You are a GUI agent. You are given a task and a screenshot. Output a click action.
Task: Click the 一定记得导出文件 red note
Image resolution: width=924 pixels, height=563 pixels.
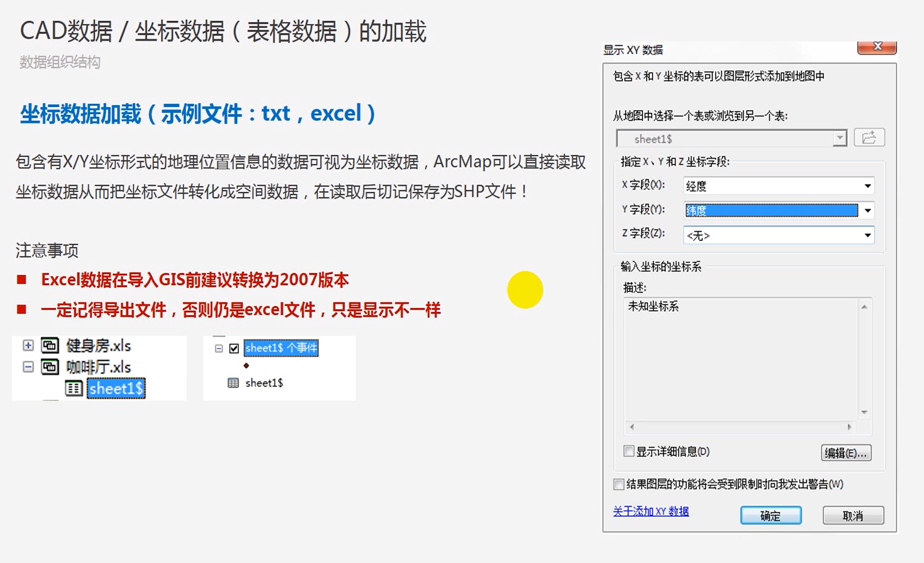[241, 310]
